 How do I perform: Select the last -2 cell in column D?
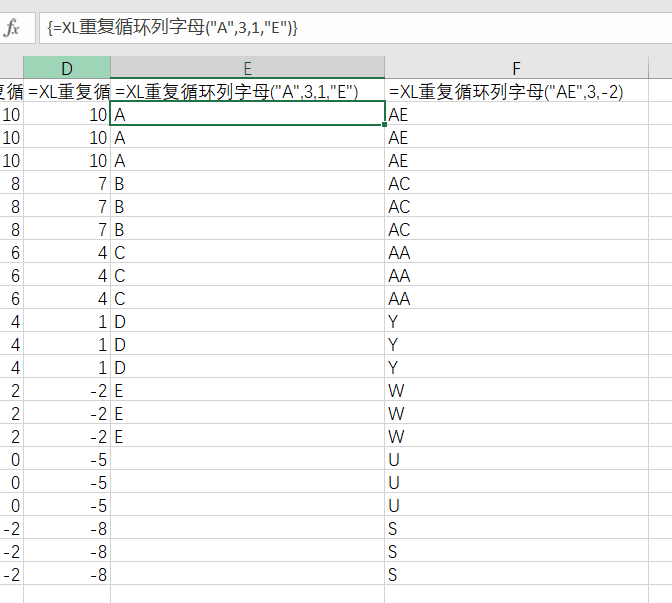click(x=67, y=436)
